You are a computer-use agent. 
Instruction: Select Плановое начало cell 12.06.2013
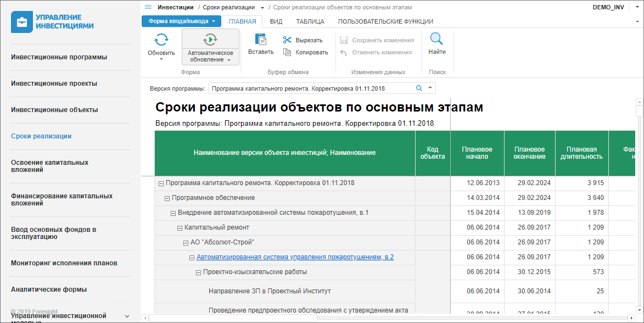tap(483, 183)
